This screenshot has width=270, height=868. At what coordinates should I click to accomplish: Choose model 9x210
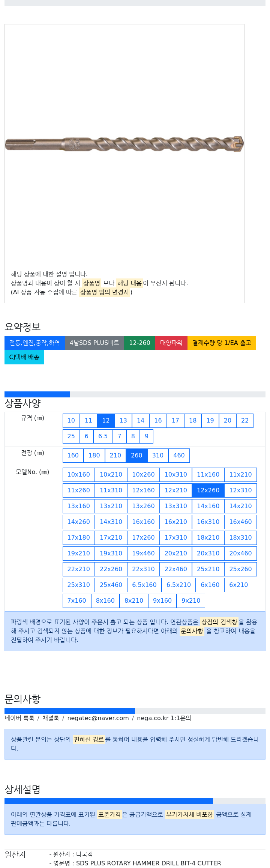(191, 600)
